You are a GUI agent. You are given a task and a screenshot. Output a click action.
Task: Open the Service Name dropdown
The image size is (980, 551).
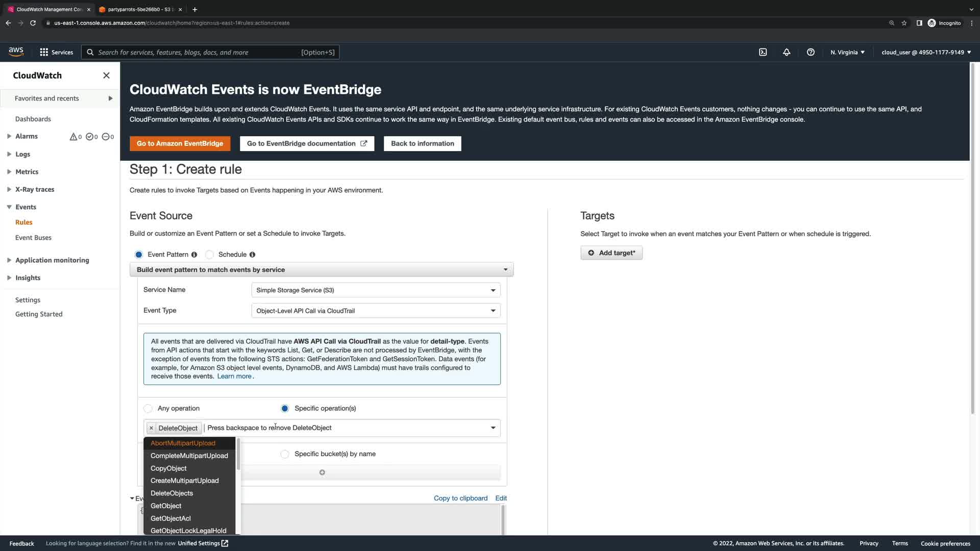point(376,290)
